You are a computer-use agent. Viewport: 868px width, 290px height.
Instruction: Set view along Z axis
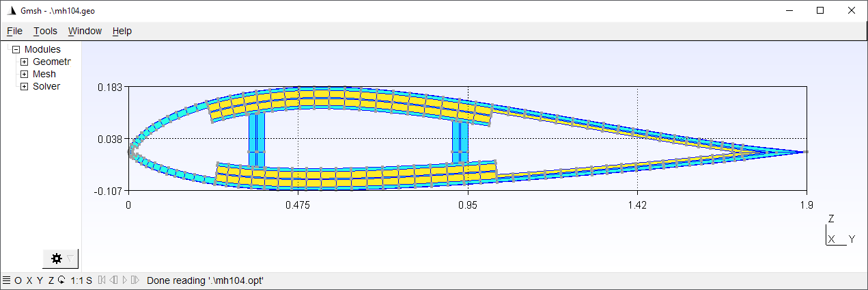[51, 280]
